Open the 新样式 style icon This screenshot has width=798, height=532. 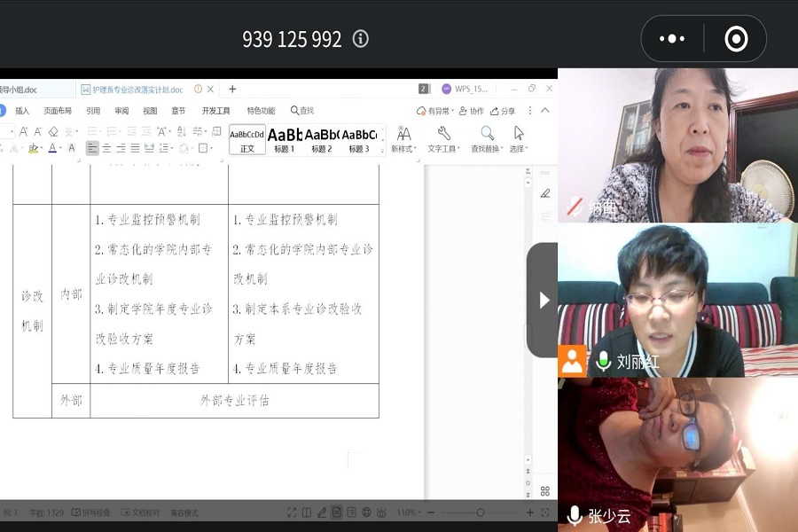(403, 134)
